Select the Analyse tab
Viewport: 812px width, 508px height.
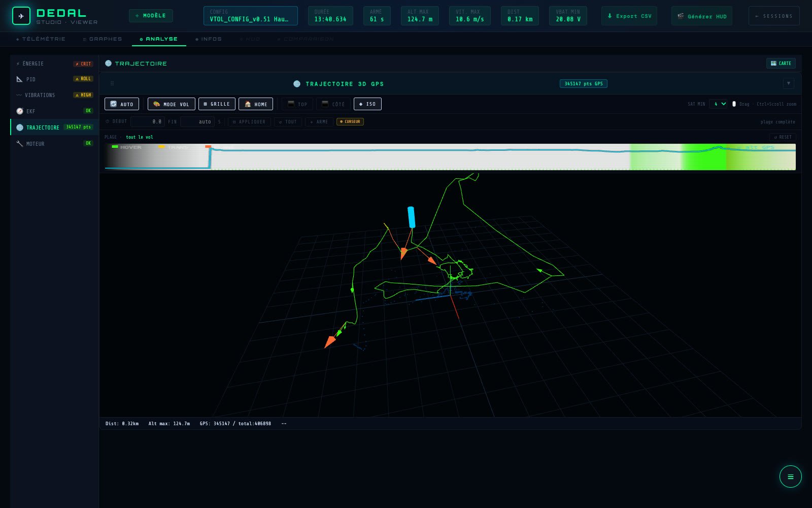159,39
